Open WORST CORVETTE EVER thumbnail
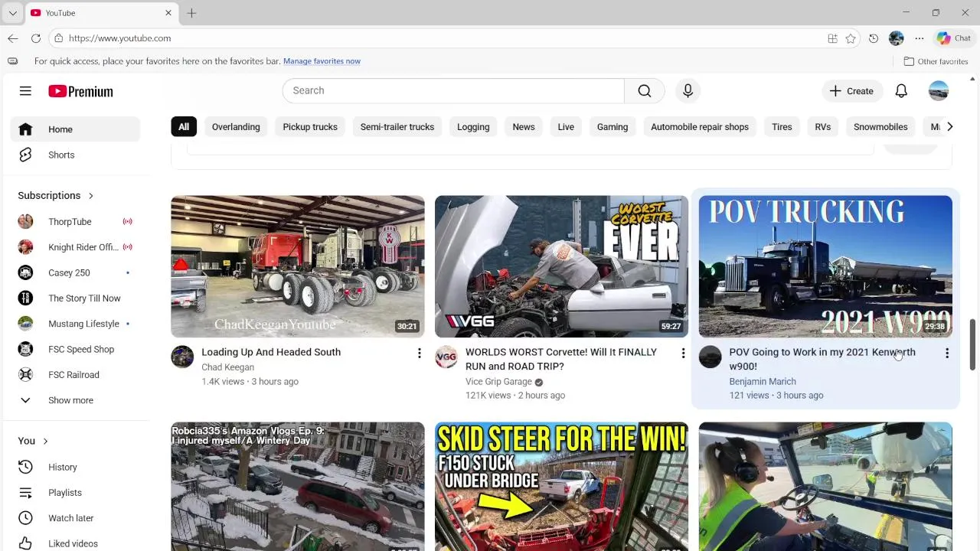980x551 pixels. 561,266
